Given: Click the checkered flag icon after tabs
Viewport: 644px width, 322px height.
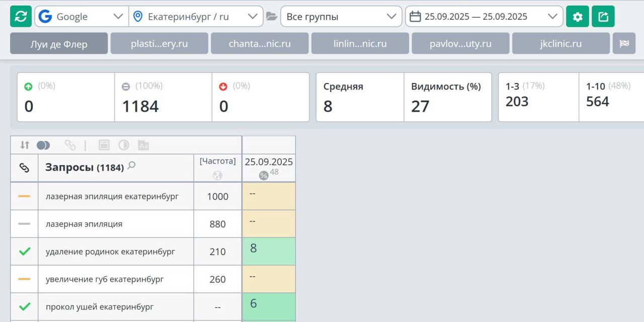Looking at the screenshot, I should point(624,44).
